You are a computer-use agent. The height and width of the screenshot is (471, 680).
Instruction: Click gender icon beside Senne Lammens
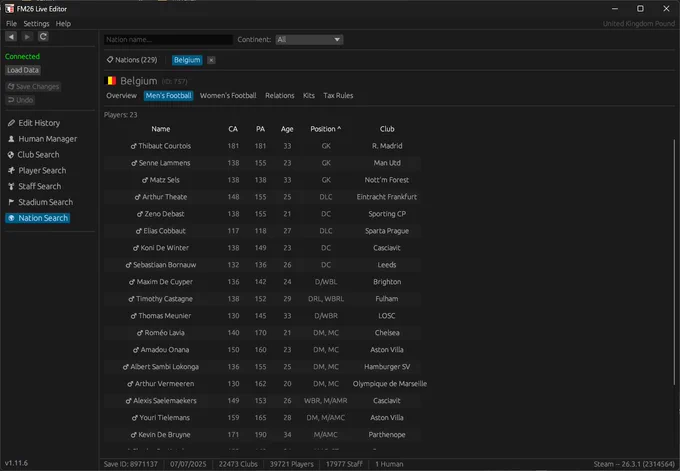pos(134,163)
